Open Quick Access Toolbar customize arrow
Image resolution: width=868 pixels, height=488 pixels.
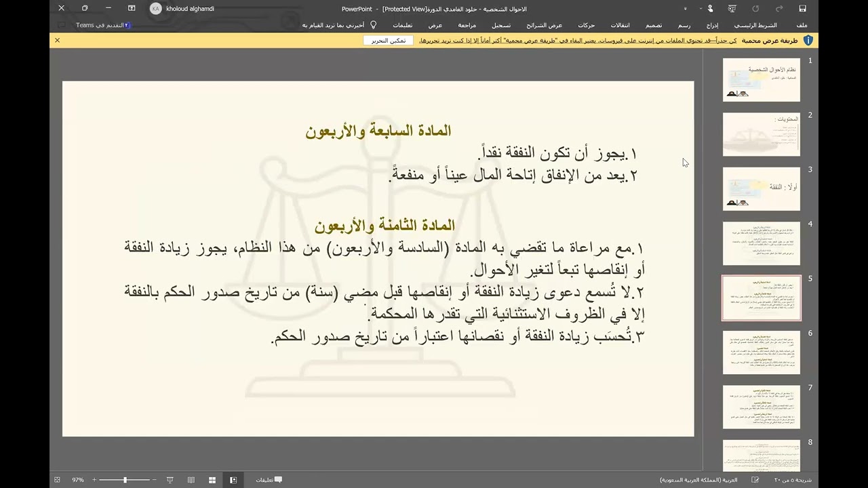pyautogui.click(x=686, y=9)
